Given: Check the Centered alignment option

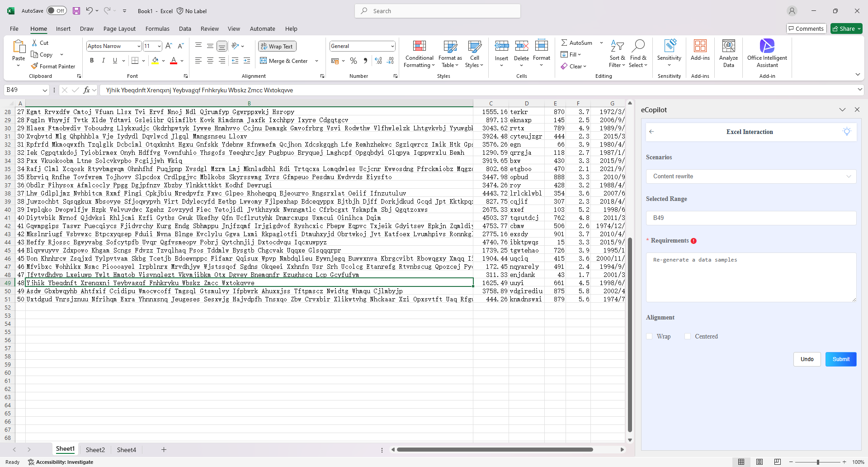Looking at the screenshot, I should pos(688,336).
